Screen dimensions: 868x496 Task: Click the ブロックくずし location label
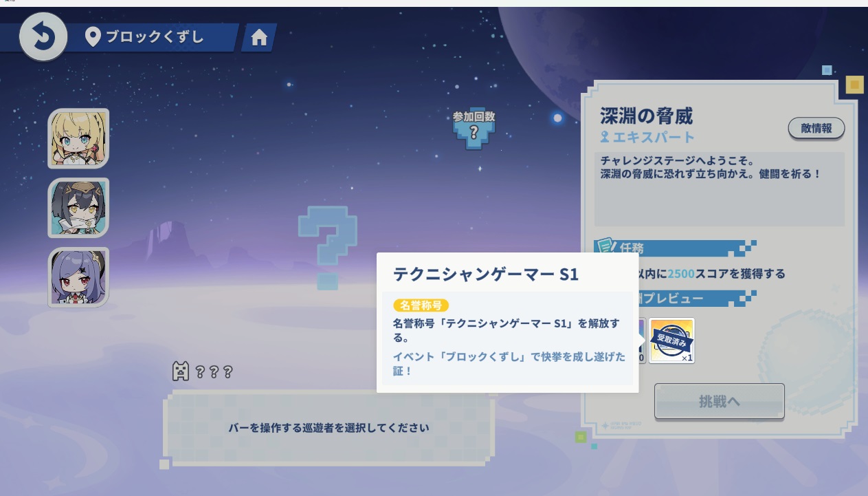click(x=155, y=37)
